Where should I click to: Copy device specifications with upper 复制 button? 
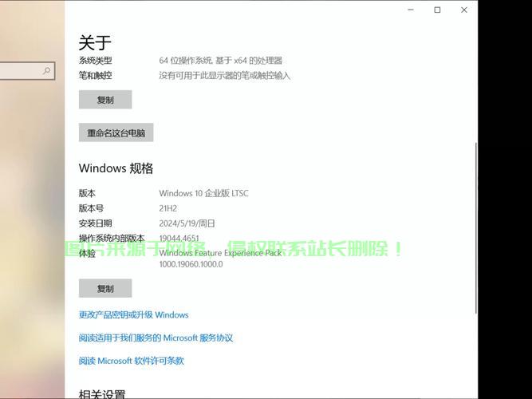coord(105,100)
